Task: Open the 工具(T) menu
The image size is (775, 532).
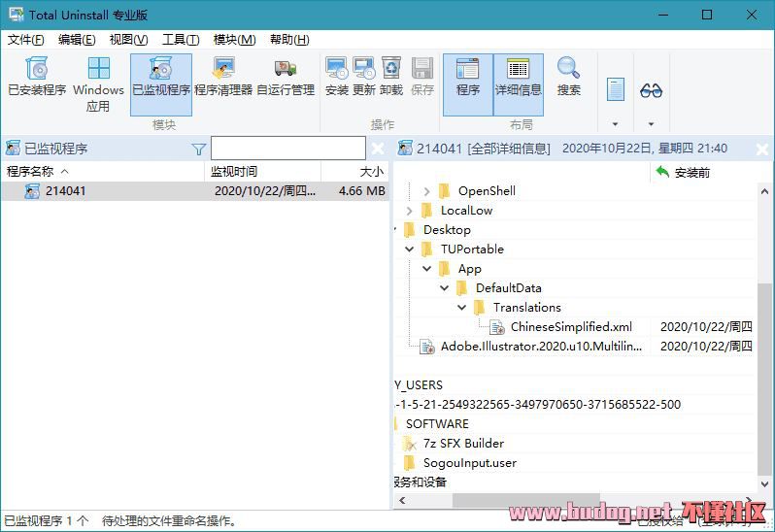Action: (x=181, y=40)
